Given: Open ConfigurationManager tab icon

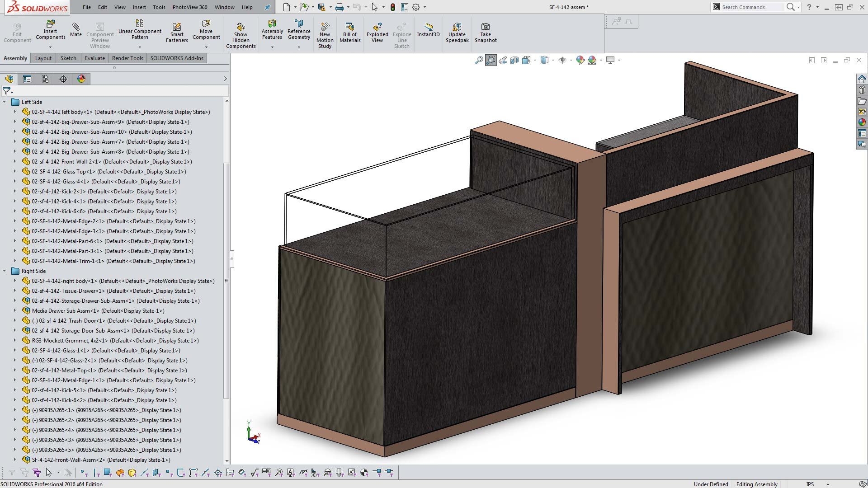Looking at the screenshot, I should click(x=45, y=79).
